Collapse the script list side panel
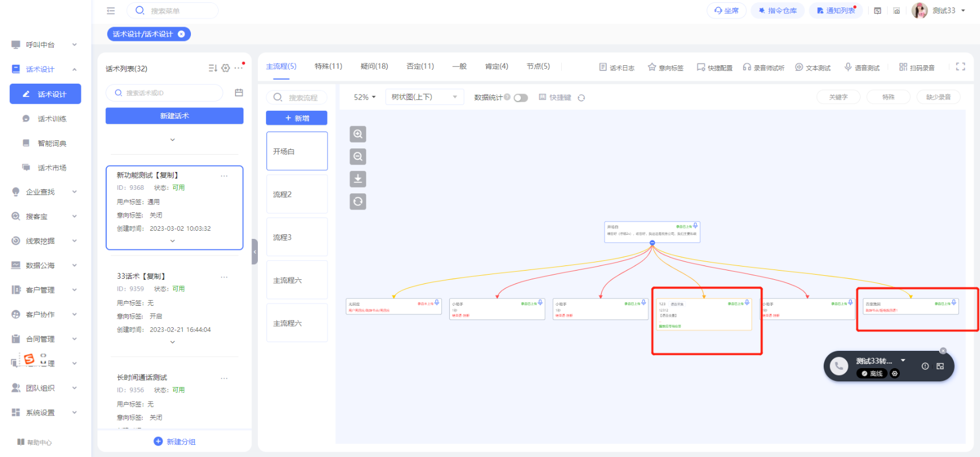Screen dimensions: 980x457 click(x=254, y=252)
